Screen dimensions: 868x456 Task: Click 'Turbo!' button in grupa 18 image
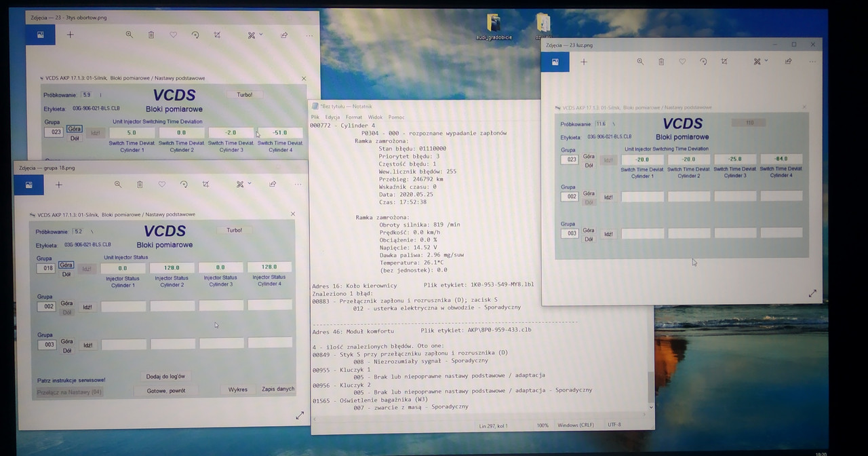point(234,230)
